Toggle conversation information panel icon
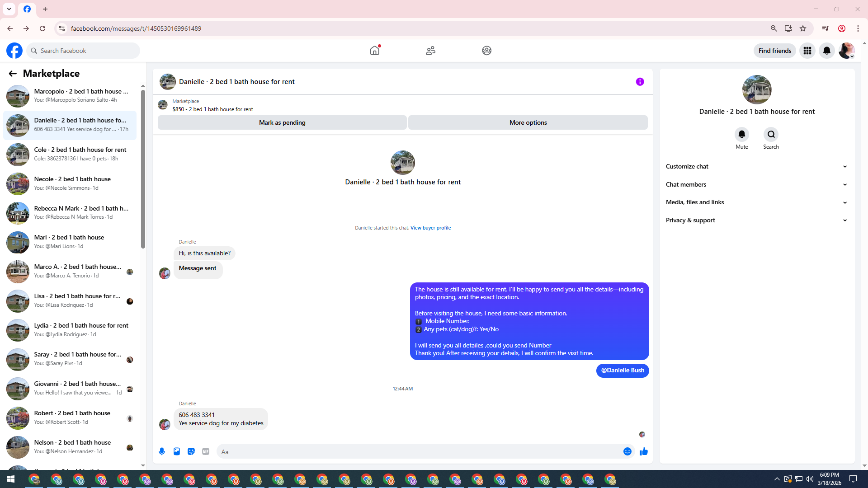The height and width of the screenshot is (488, 868). tap(640, 82)
